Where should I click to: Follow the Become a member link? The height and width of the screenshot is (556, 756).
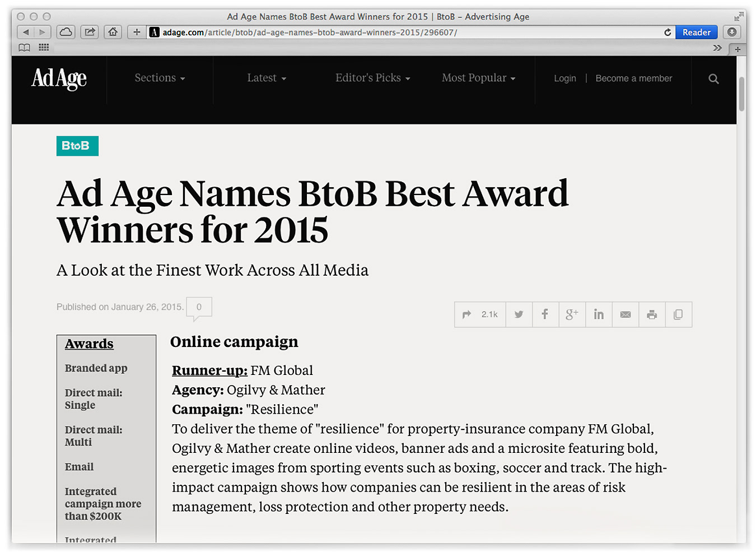pyautogui.click(x=634, y=78)
